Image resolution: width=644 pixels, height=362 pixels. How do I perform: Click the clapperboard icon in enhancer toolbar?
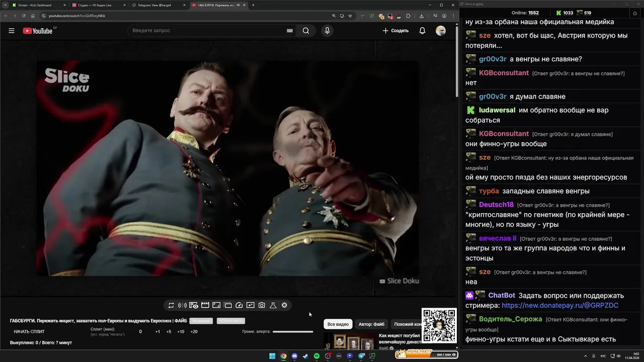[205, 305]
